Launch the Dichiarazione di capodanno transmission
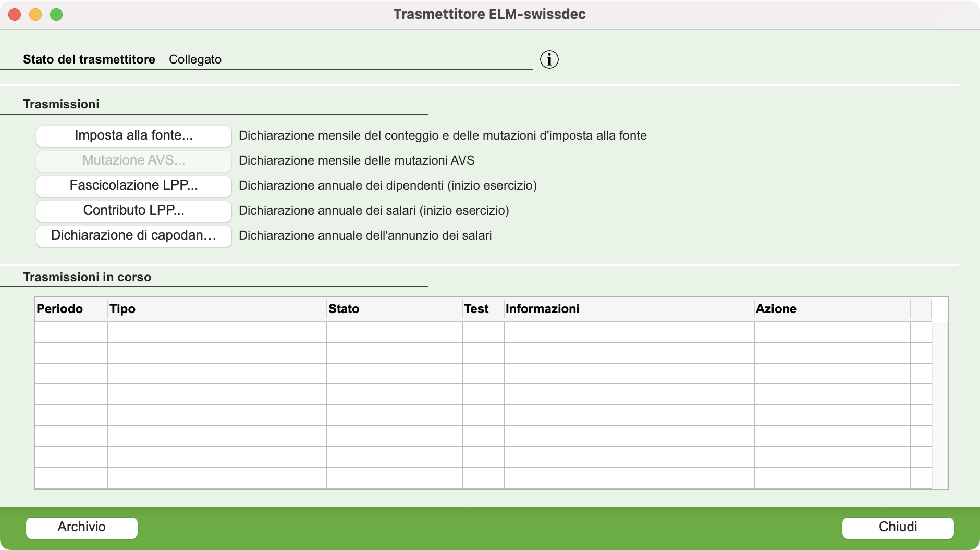Viewport: 980px width, 550px height. click(134, 235)
